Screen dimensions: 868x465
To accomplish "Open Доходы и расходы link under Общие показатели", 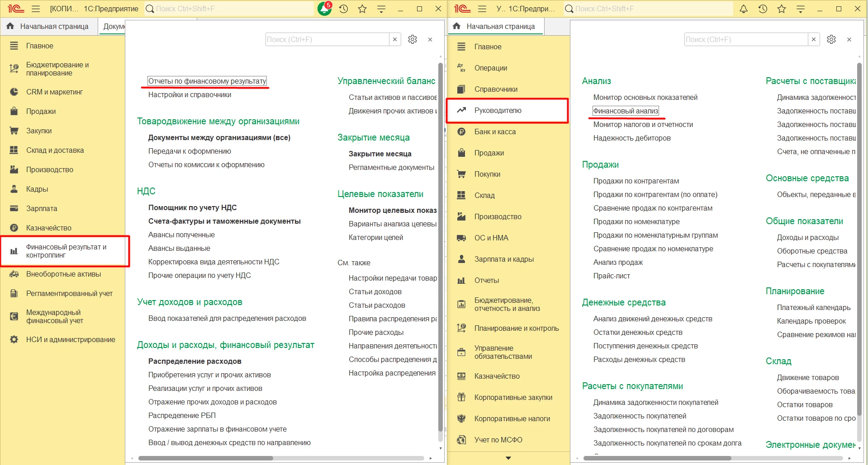I will point(807,237).
